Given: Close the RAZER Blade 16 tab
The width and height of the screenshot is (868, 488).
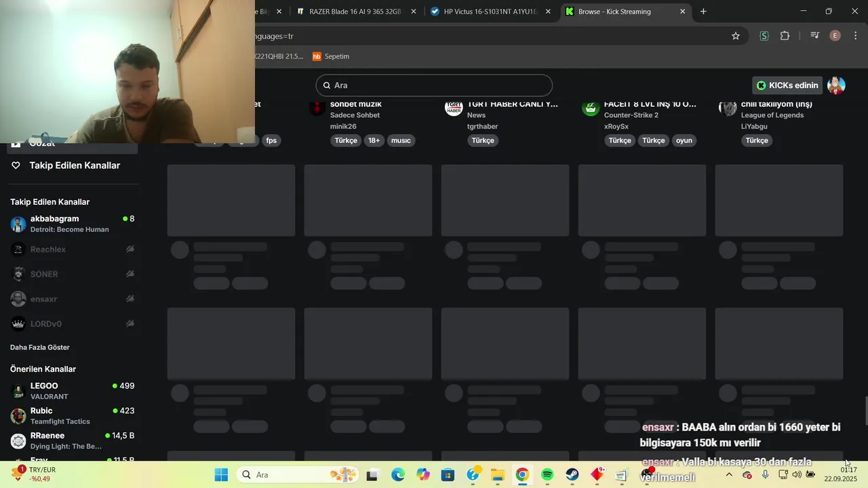Looking at the screenshot, I should click(414, 12).
